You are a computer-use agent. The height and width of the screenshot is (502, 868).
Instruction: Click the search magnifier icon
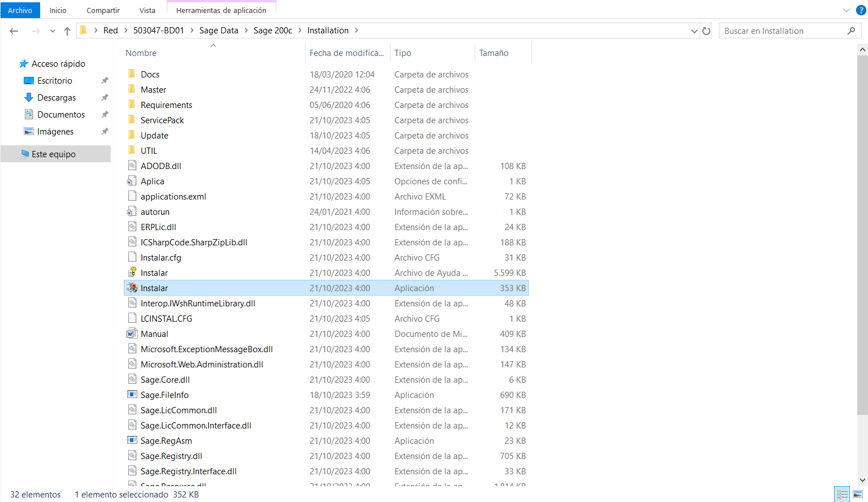tap(851, 31)
